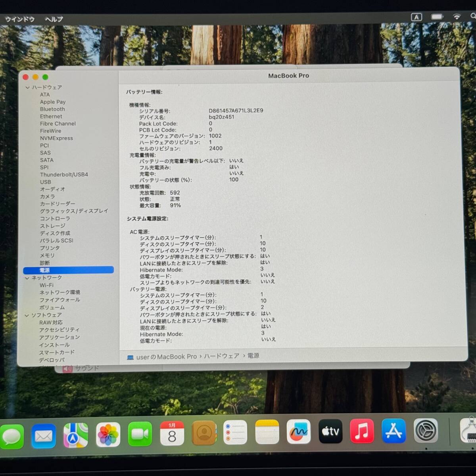Open the ヘルプ menu

(x=54, y=19)
